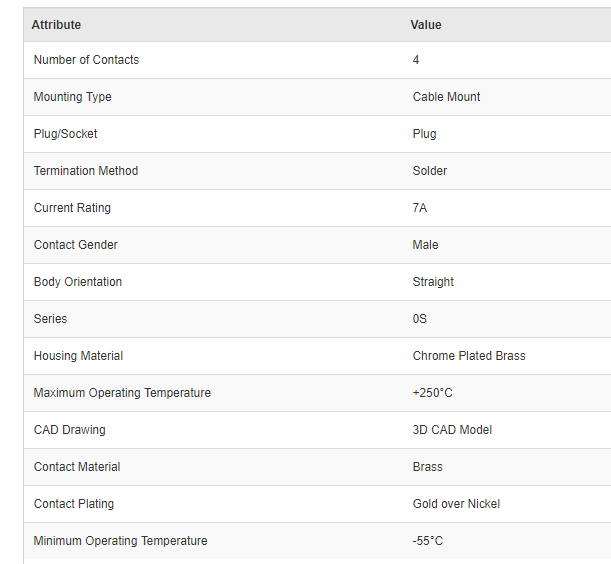Screen dimensions: 611x564
Task: Select the Contact Material attribute label
Action: point(77,467)
